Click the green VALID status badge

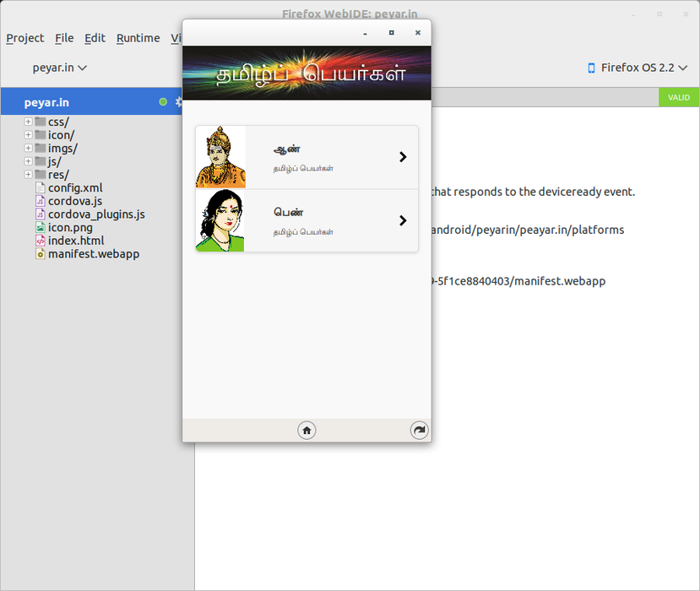[x=679, y=97]
